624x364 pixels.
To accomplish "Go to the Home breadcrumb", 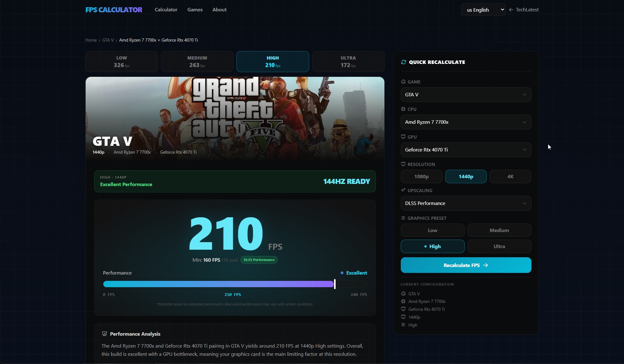I will click(x=91, y=40).
